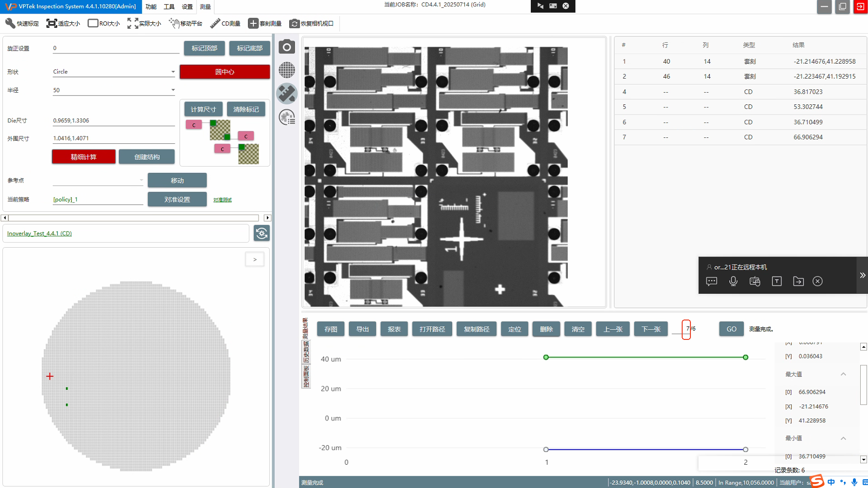Image resolution: width=868 pixels, height=488 pixels.
Task: Click the 导出 export button
Action: tap(362, 329)
